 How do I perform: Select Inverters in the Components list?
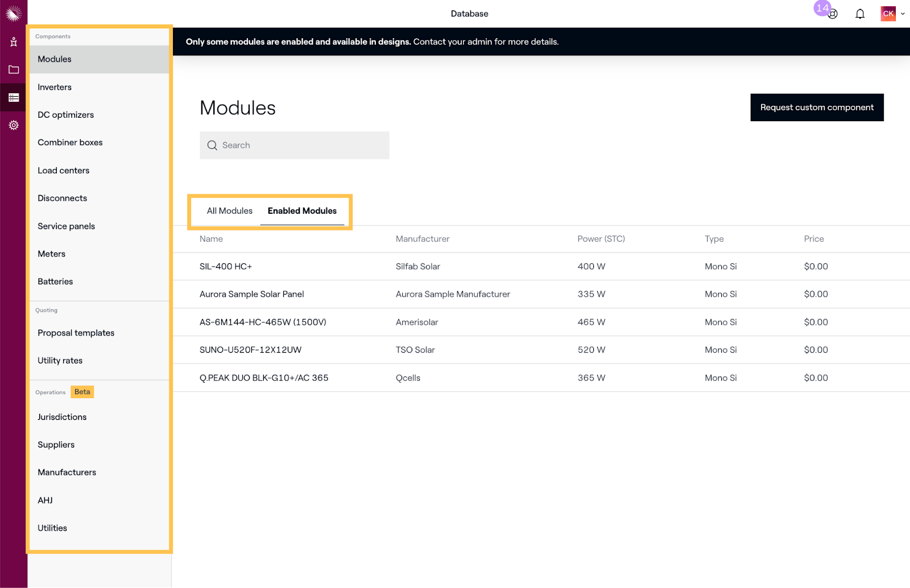pos(54,87)
